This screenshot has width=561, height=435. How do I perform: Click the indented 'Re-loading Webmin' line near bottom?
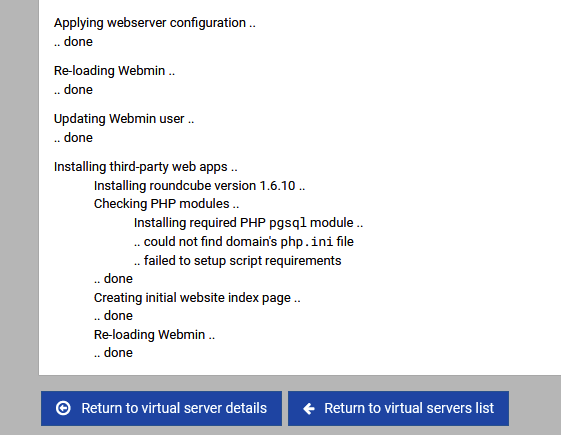click(154, 335)
